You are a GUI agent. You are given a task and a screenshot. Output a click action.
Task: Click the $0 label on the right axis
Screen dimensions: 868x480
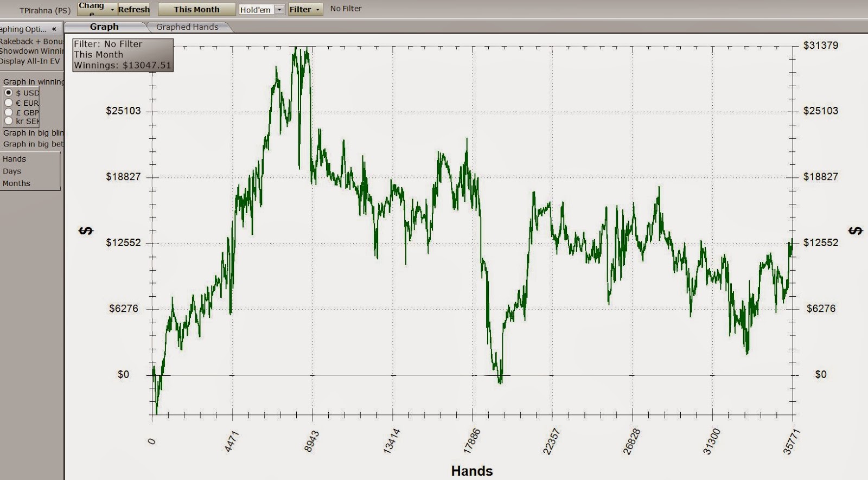point(821,375)
